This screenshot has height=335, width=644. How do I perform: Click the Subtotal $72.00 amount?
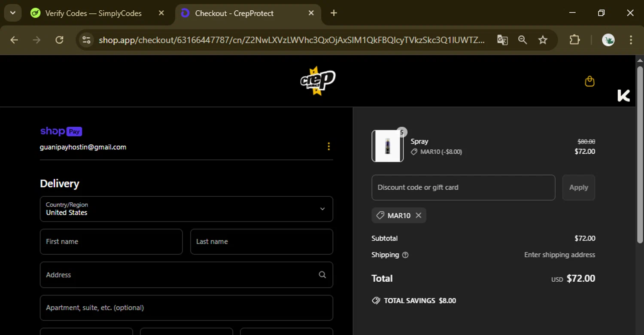pyautogui.click(x=585, y=238)
